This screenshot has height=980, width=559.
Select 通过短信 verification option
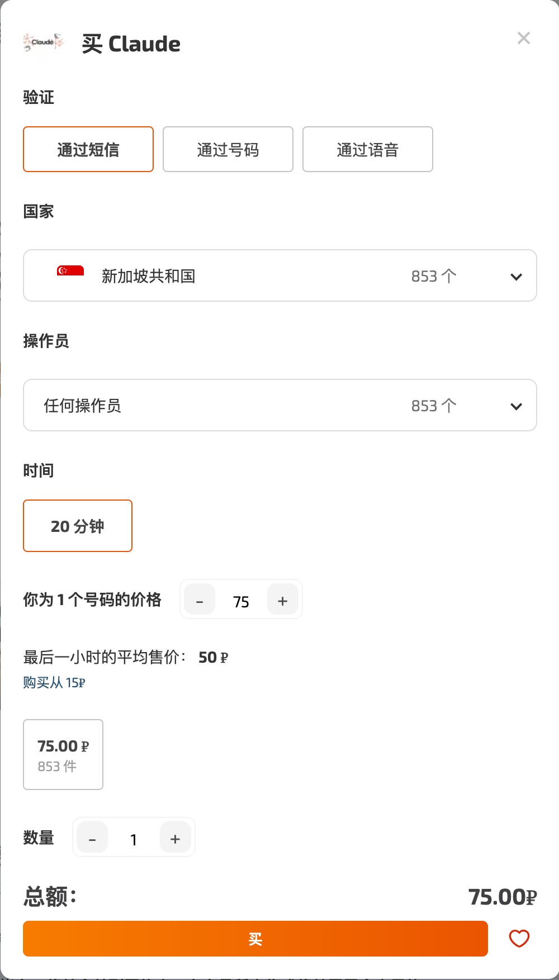pos(88,149)
